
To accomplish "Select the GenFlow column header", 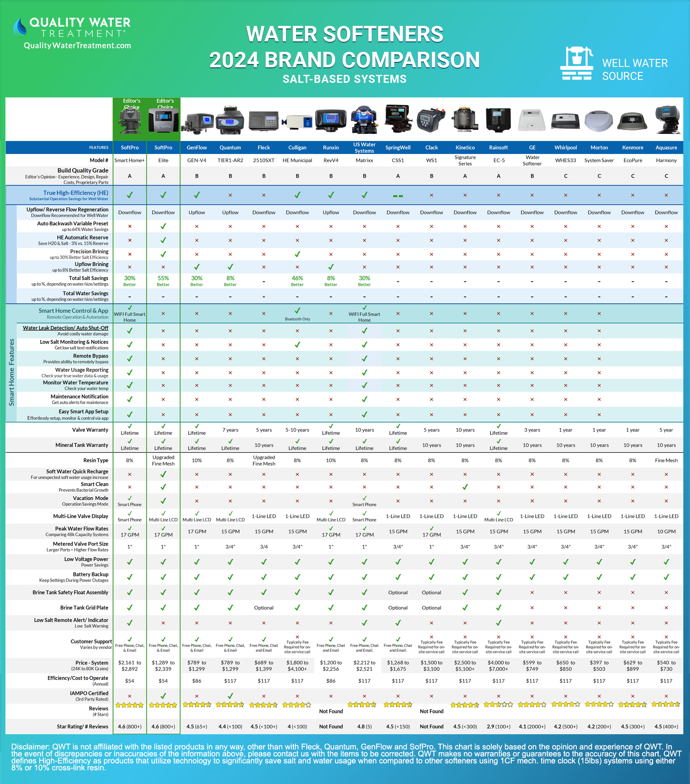I will [197, 148].
